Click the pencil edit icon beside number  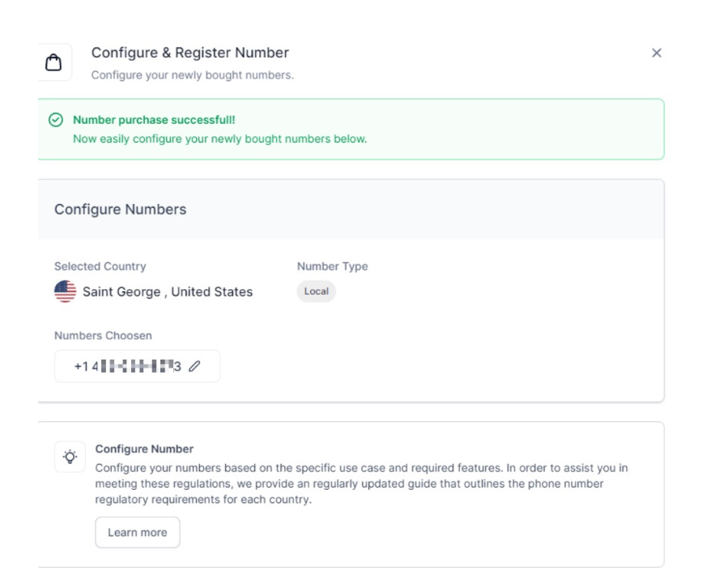pos(194,366)
